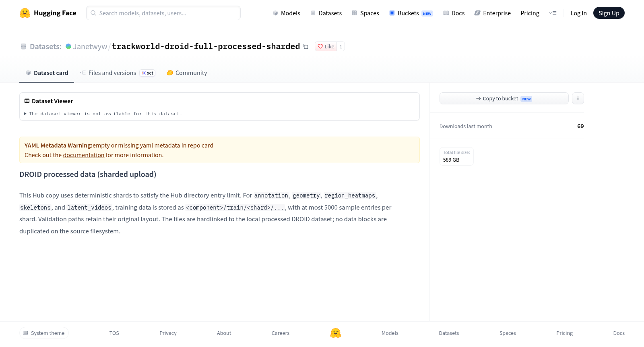Viewport: 644px width, 347px height.
Task: Click the Sign Up button
Action: point(609,13)
